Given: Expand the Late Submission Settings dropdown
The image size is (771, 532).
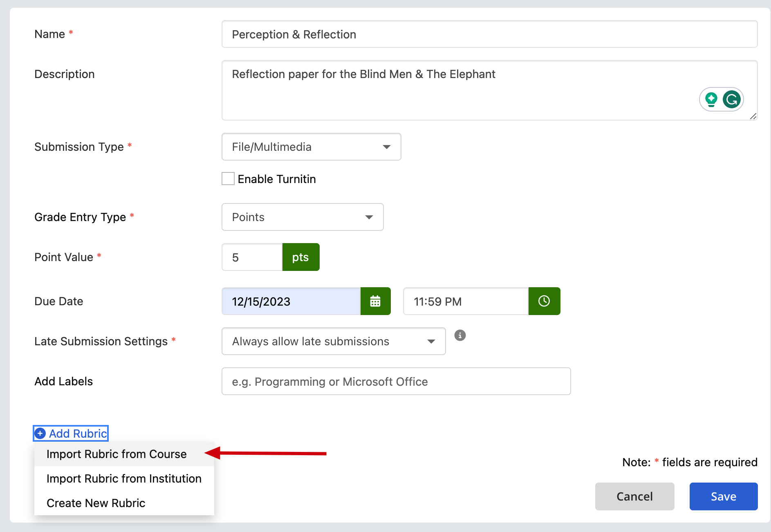Looking at the screenshot, I should (x=334, y=341).
